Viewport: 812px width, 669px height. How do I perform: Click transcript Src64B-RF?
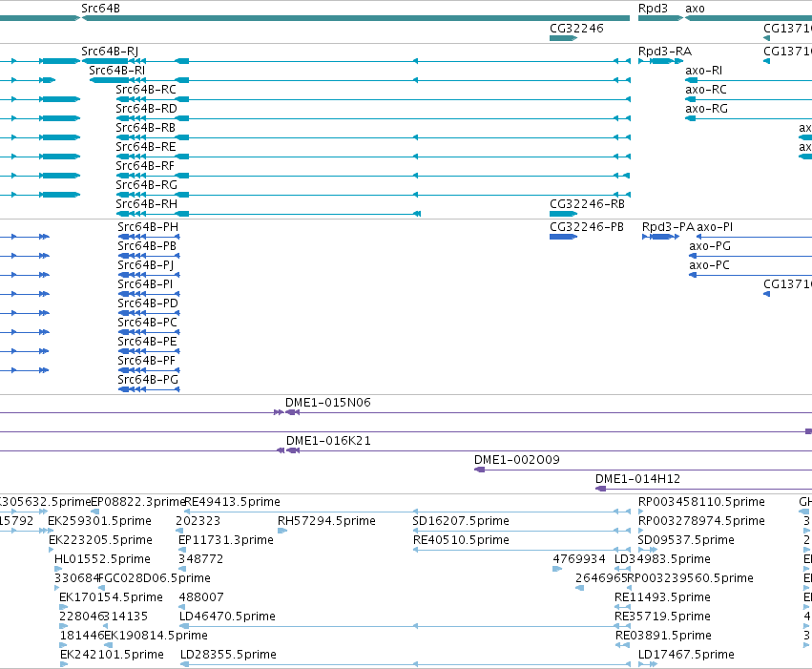point(373,176)
